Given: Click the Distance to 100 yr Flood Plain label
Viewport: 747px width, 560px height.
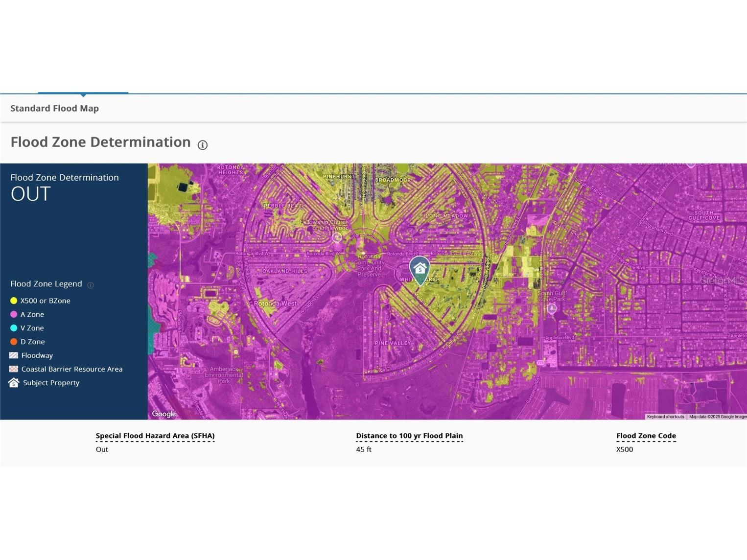Looking at the screenshot, I should click(409, 436).
